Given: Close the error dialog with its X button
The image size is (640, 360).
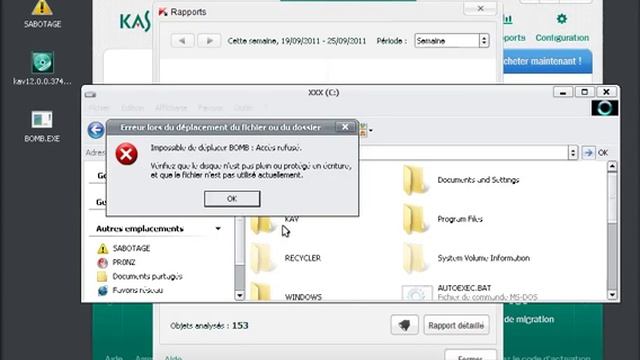Looking at the screenshot, I should pos(345,127).
